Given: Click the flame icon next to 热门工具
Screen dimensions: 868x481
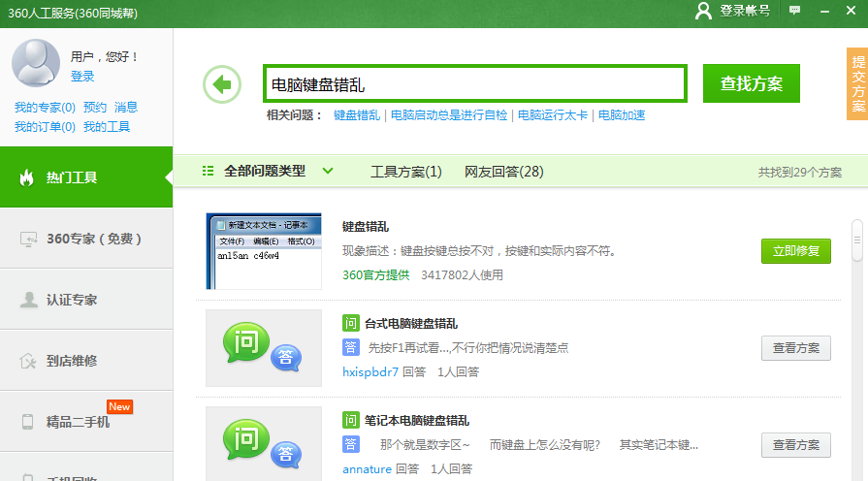Looking at the screenshot, I should click(x=26, y=177).
